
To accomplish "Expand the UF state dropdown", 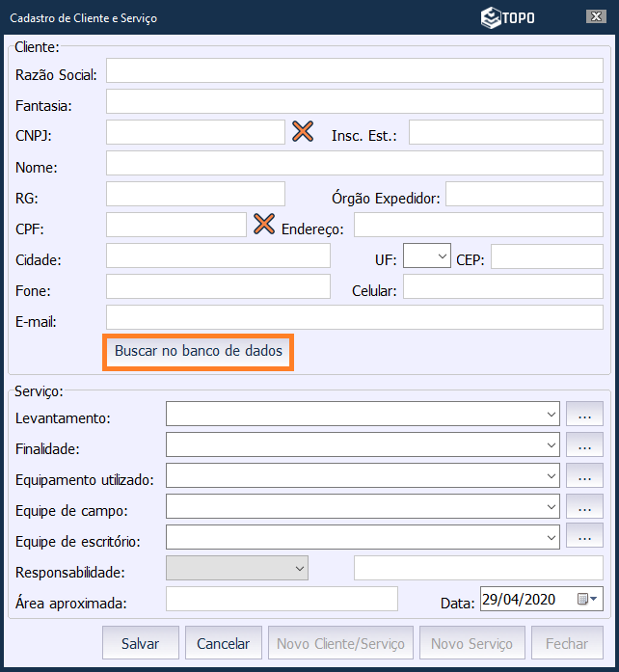I will [442, 256].
